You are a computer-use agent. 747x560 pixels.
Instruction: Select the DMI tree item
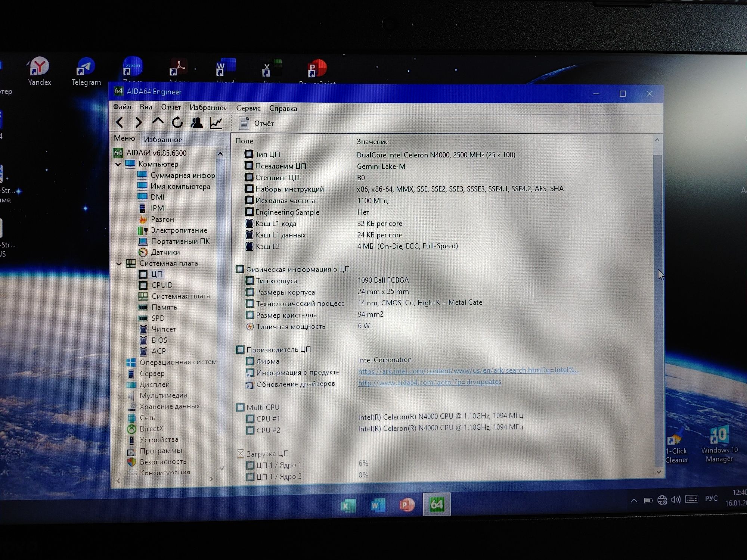point(151,197)
